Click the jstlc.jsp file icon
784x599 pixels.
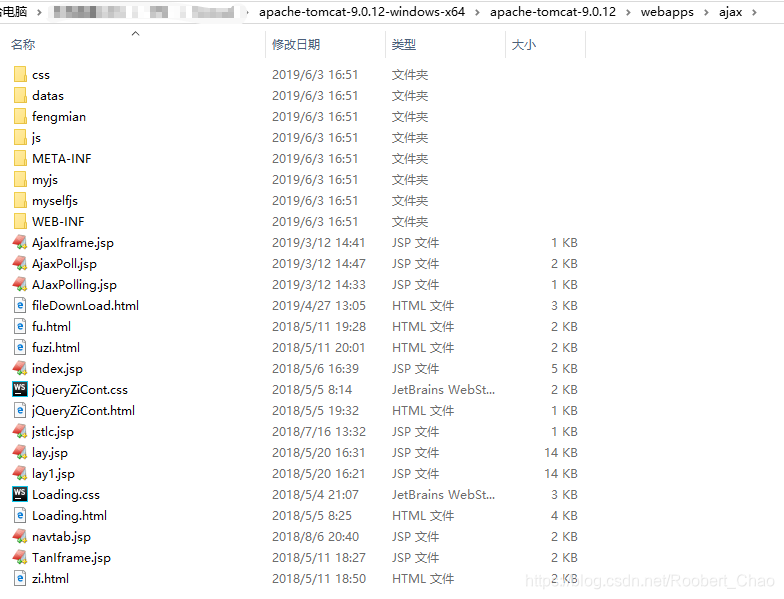pos(20,432)
